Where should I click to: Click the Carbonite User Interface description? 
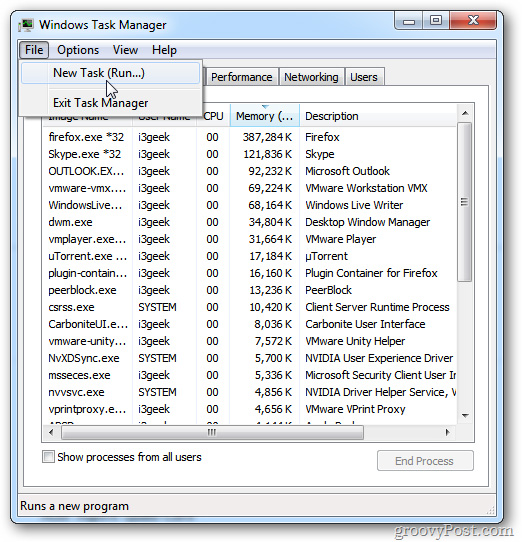(x=365, y=324)
